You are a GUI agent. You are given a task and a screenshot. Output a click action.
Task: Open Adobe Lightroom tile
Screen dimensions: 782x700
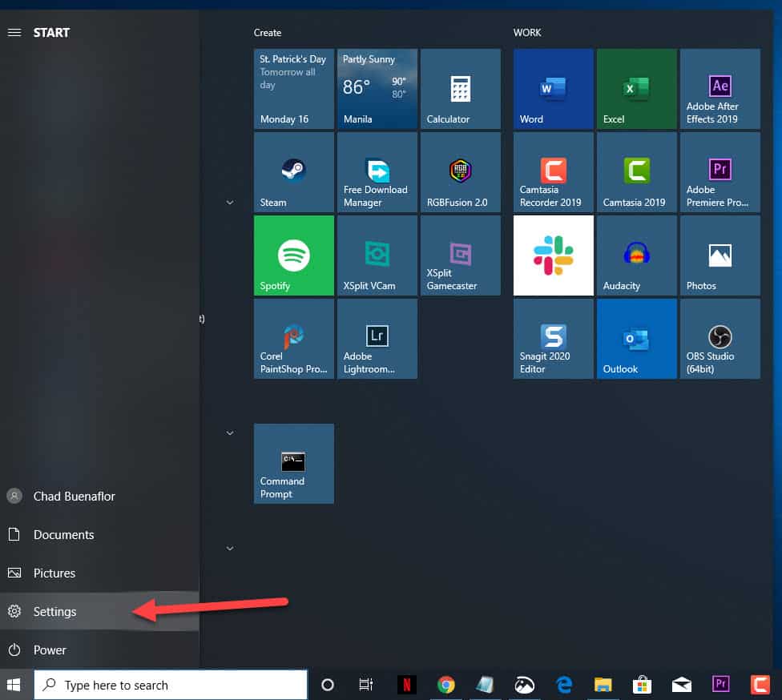tap(377, 339)
